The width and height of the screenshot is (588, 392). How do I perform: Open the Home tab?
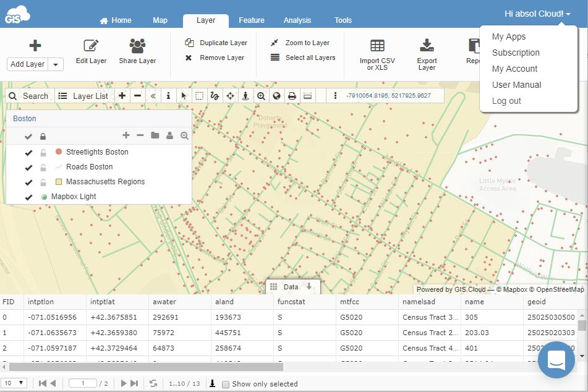pos(116,20)
